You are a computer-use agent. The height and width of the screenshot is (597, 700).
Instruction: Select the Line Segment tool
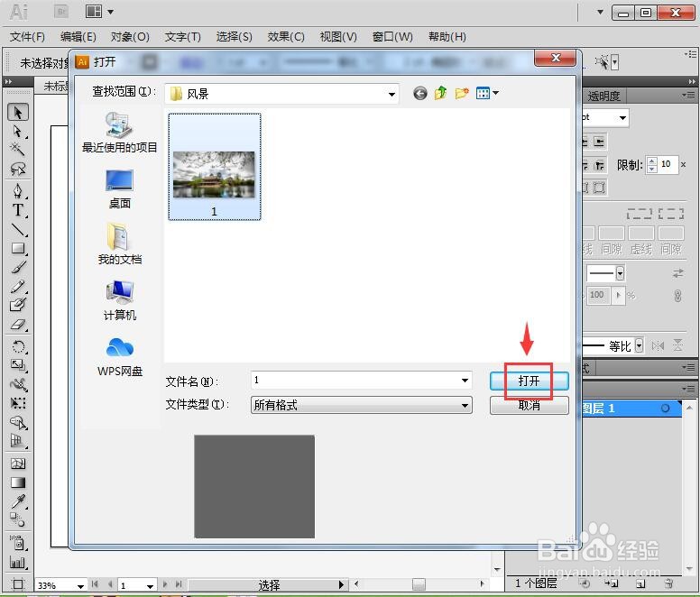point(18,229)
